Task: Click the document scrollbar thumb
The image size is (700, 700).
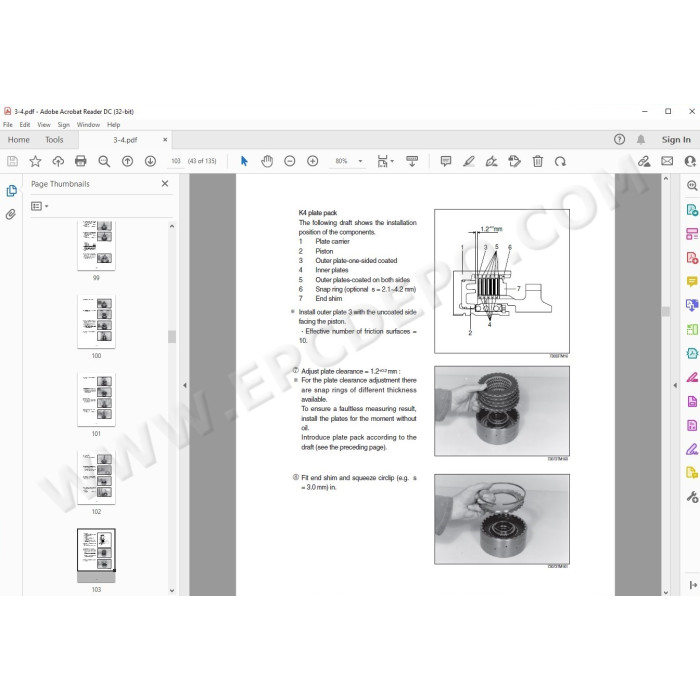Action: 666,312
